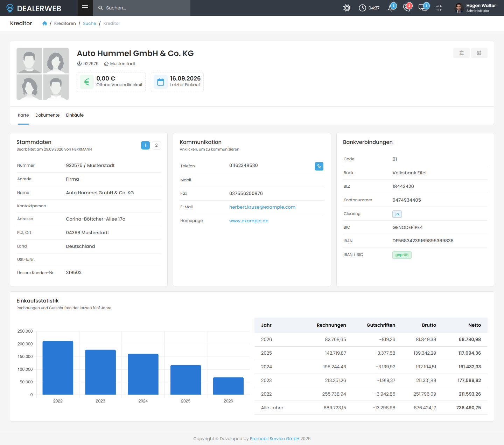
Task: Click the home icon in the breadcrumb
Action: (45, 23)
